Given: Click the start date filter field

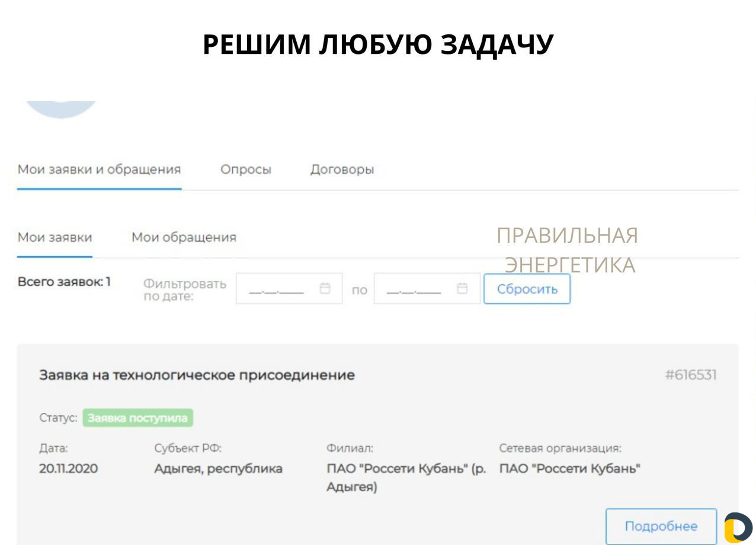Looking at the screenshot, I should [x=289, y=288].
